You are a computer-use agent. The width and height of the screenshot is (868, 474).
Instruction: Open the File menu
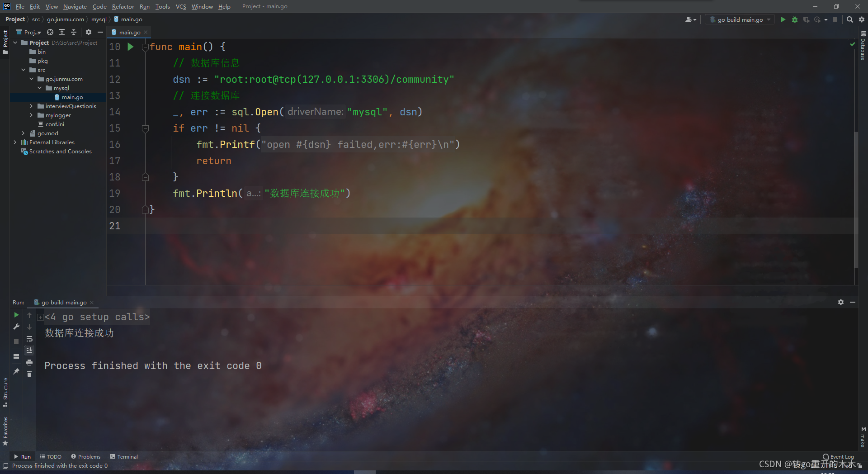tap(20, 6)
